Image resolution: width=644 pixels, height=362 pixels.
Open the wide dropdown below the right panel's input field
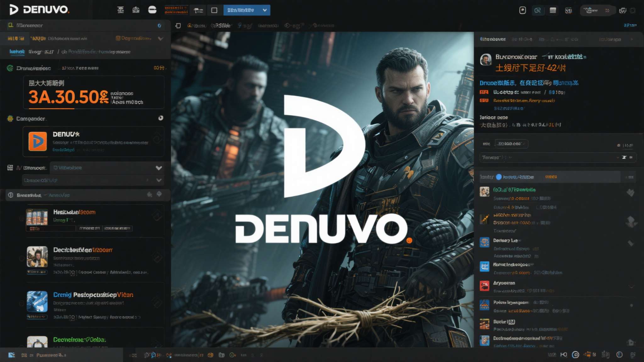point(558,157)
